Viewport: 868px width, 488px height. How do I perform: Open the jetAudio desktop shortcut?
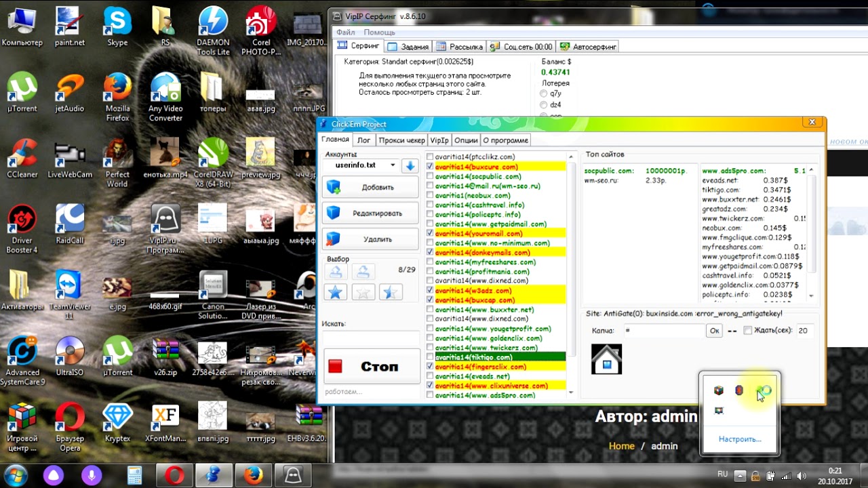[69, 92]
